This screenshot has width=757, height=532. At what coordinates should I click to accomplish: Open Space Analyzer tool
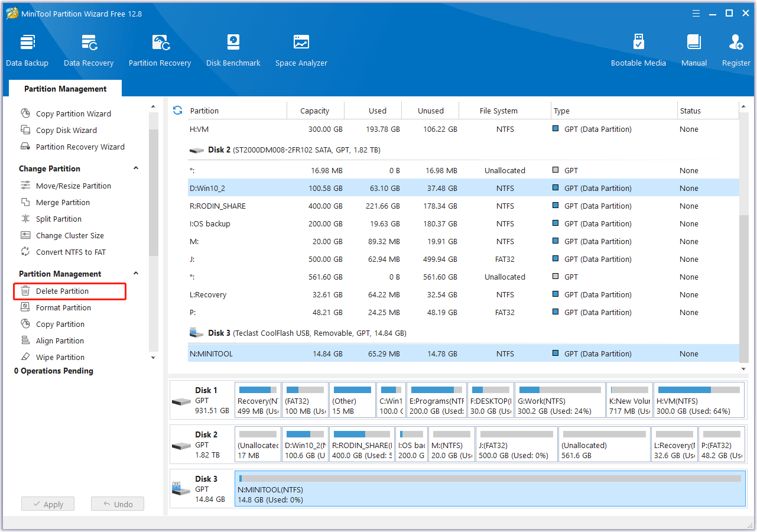[301, 51]
